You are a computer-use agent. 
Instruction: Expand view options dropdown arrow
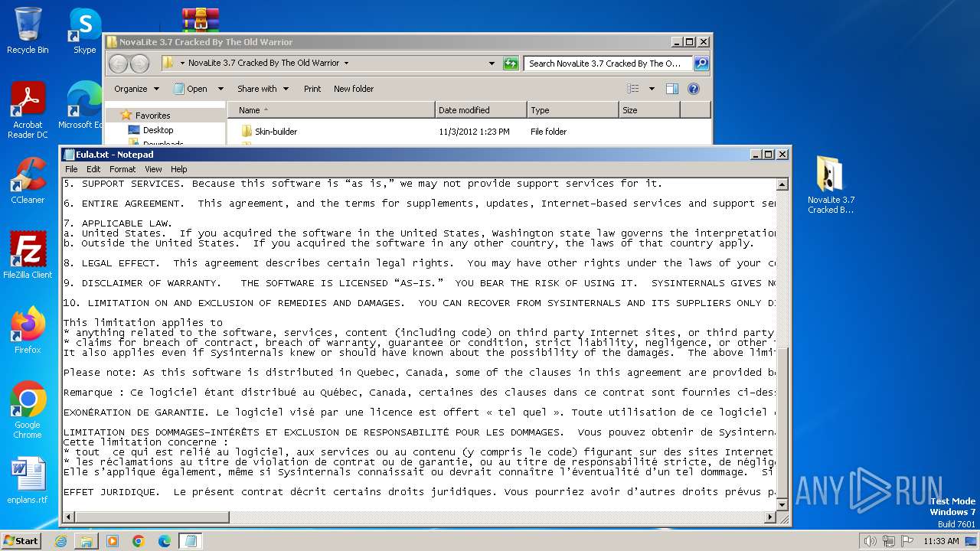(x=652, y=89)
